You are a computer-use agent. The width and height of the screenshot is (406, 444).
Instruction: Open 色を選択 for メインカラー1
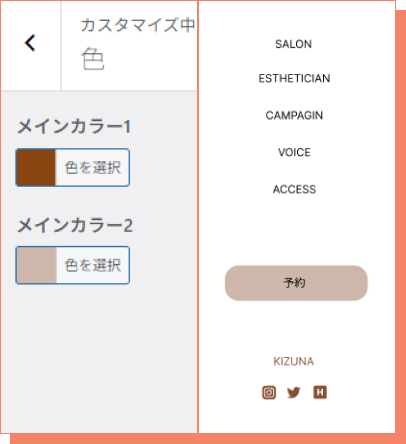92,167
